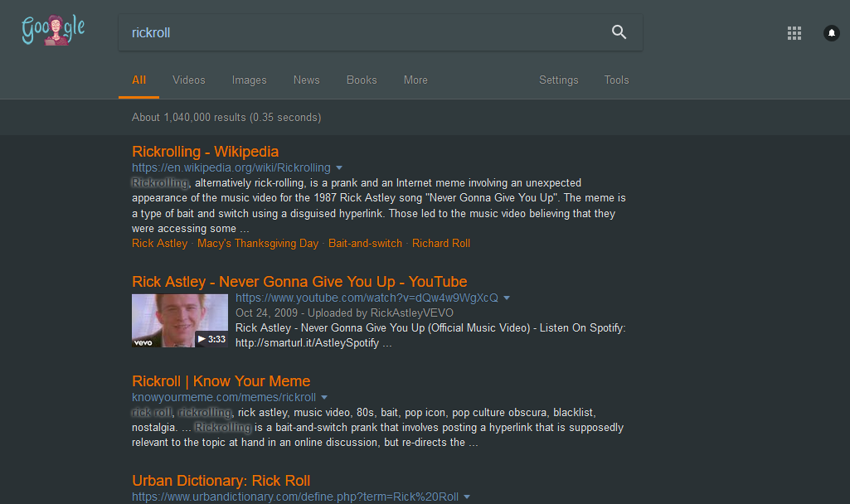Switch to the Images tab
The image size is (850, 504).
(x=250, y=80)
